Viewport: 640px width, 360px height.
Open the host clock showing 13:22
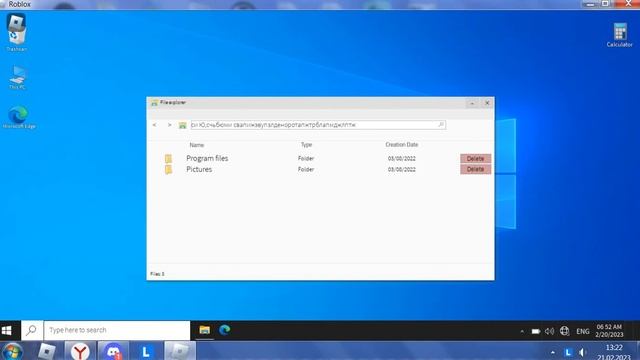click(x=614, y=352)
